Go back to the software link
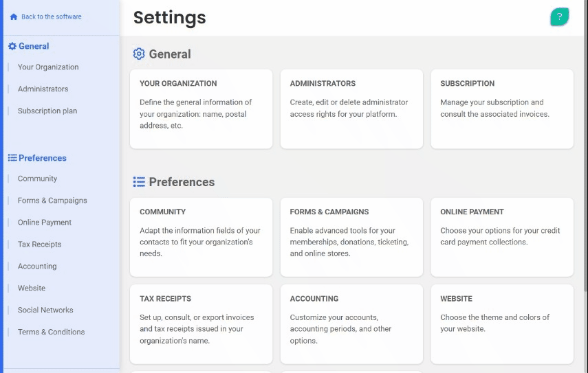The image size is (588, 373). (51, 17)
